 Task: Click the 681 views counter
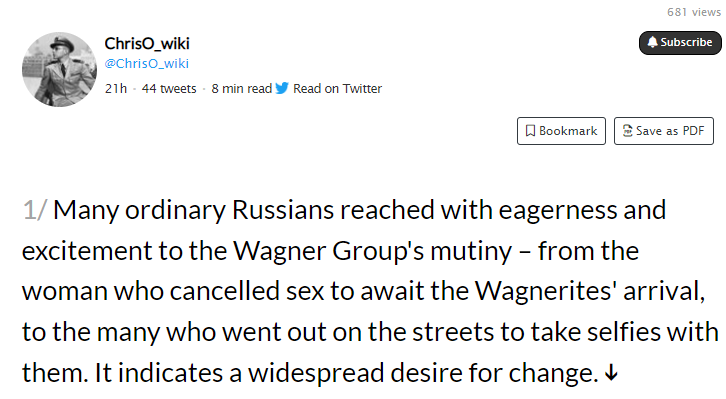coord(694,12)
